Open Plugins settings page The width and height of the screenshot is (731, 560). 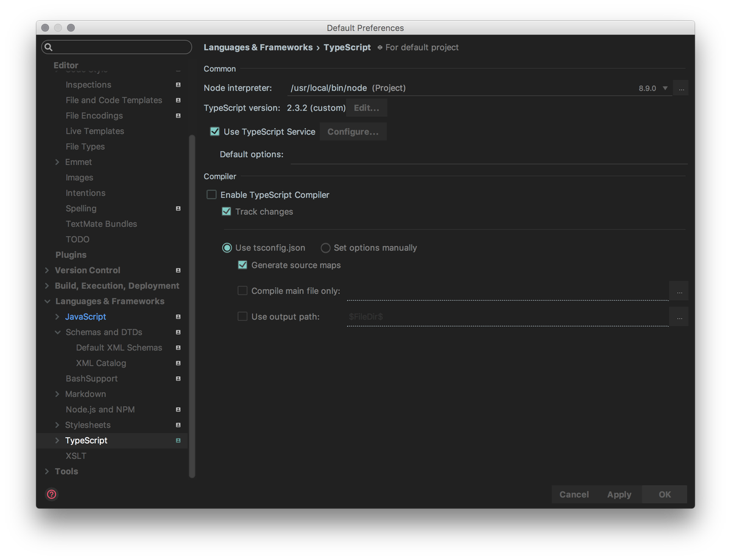(71, 255)
